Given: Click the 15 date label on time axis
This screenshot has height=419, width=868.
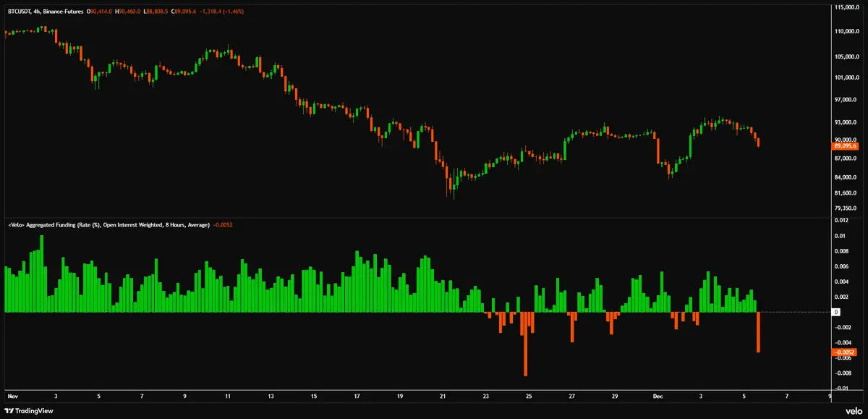Looking at the screenshot, I should click(x=314, y=397).
